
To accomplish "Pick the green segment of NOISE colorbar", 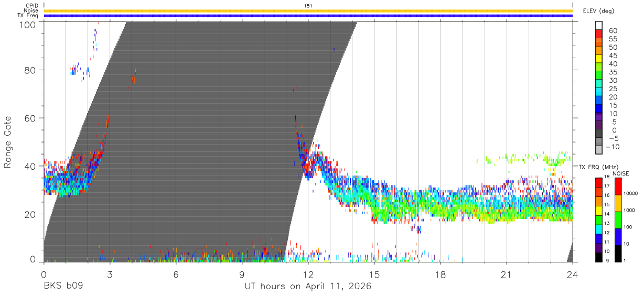I will [x=619, y=220].
